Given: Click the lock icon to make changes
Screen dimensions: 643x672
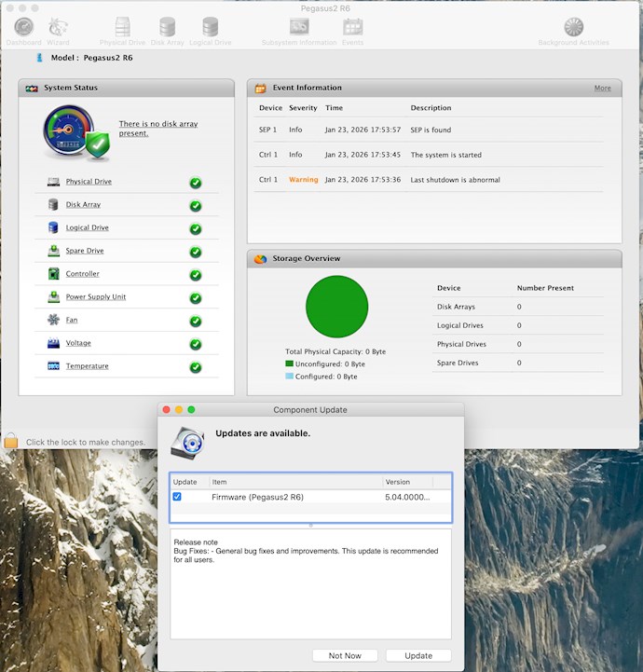Looking at the screenshot, I should point(11,441).
